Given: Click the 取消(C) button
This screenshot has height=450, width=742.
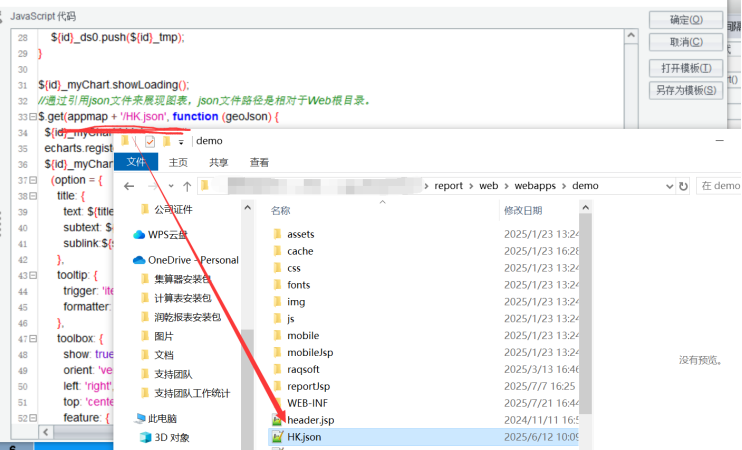Looking at the screenshot, I should point(686,42).
